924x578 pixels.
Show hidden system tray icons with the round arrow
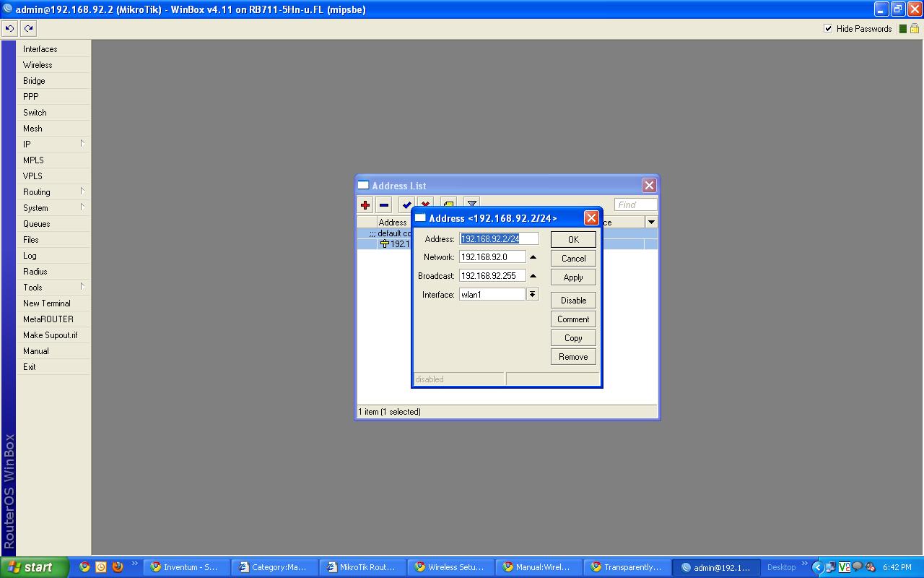pos(818,567)
